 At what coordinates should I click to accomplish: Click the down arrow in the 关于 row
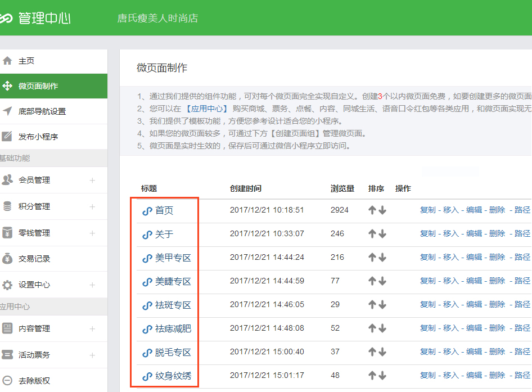(382, 234)
